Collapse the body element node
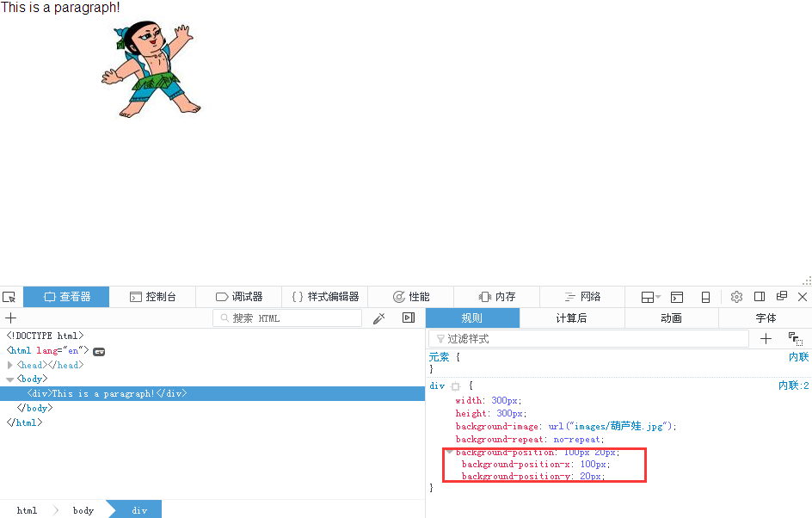Image resolution: width=812 pixels, height=518 pixels. tap(9, 379)
